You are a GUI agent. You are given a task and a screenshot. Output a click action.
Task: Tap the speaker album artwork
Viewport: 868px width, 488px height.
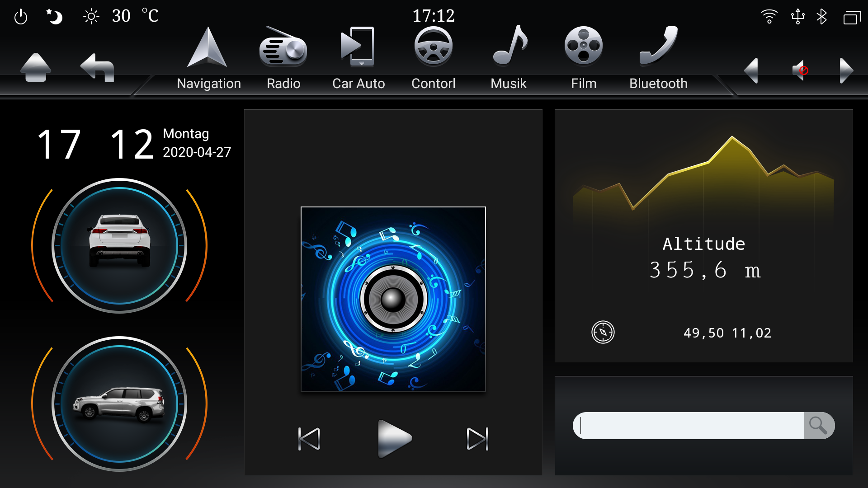tap(393, 299)
